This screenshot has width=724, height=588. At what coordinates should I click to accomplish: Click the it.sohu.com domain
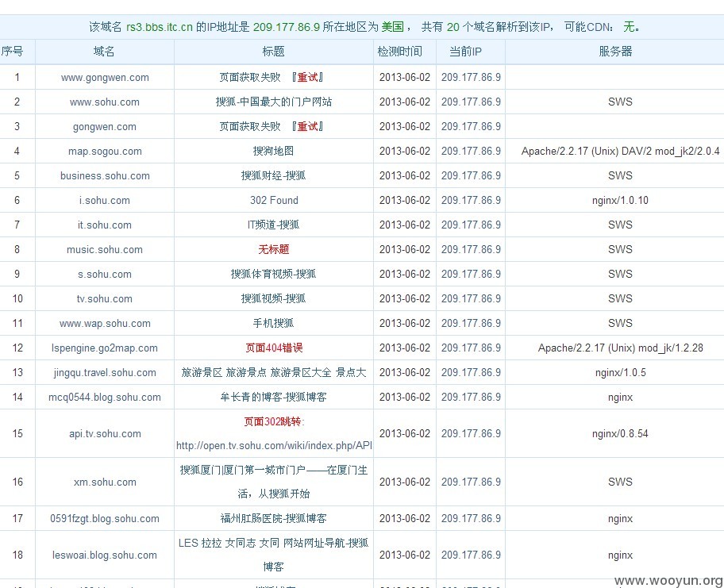coord(105,225)
